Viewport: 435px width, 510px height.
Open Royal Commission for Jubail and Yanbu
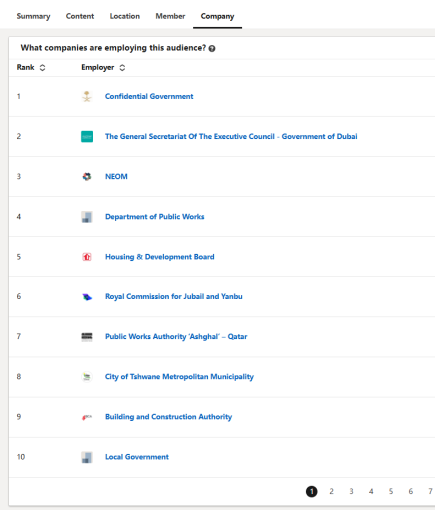point(174,296)
